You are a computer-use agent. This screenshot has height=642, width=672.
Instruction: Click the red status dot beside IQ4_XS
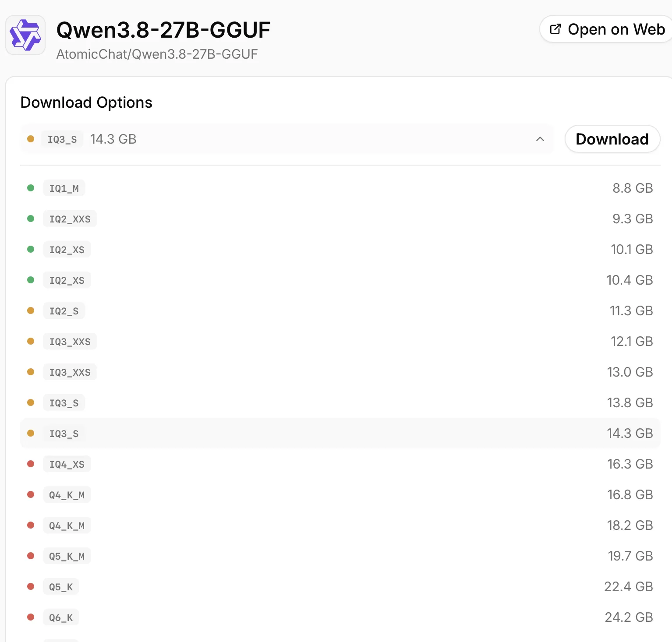(x=31, y=464)
